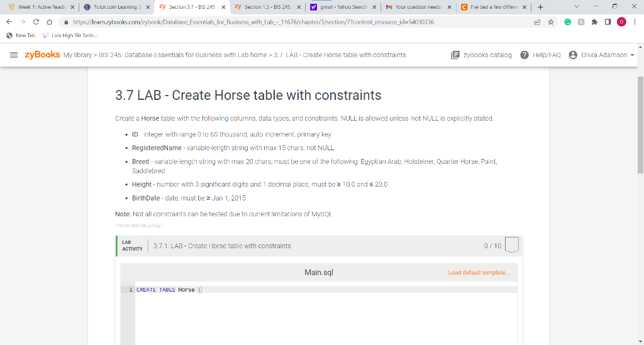The image size is (644, 345).
Task: Click the scrollbar down arrow
Action: click(x=640, y=341)
